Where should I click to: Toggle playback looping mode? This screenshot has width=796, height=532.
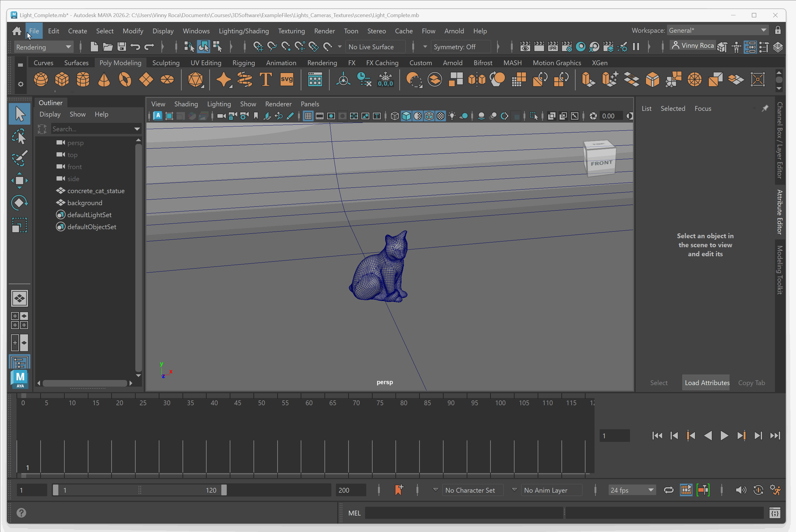pyautogui.click(x=668, y=490)
